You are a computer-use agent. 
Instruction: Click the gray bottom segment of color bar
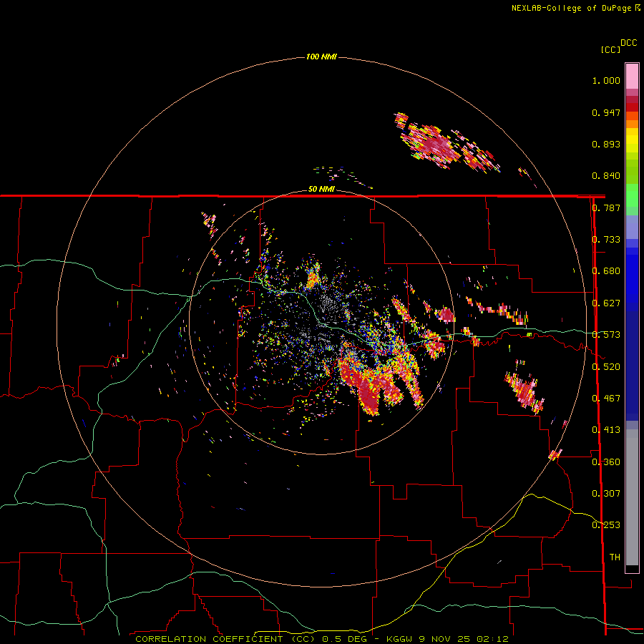632,497
